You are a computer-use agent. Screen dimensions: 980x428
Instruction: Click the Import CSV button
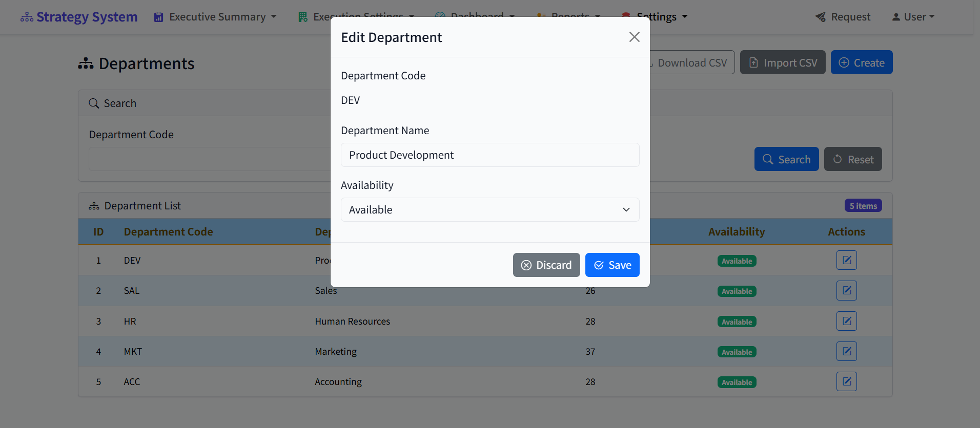coord(783,62)
